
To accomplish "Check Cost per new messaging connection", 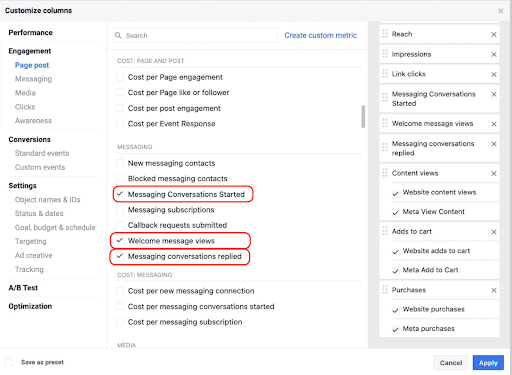I will click(x=120, y=290).
